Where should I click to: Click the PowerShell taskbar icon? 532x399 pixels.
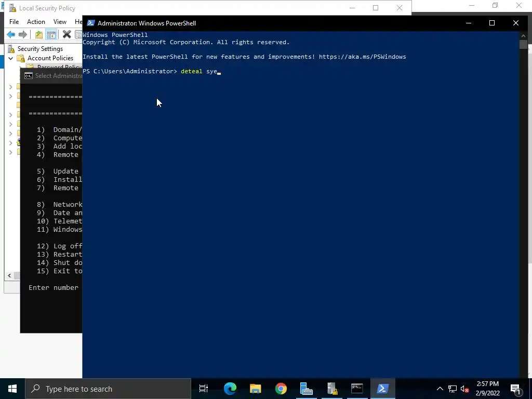(x=382, y=389)
